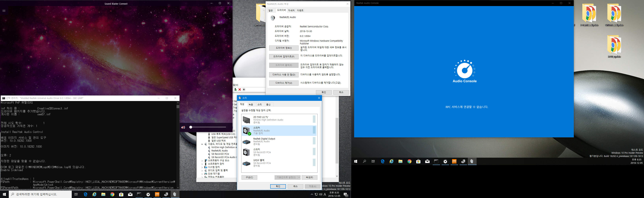Cancel the Realtek properties dialog with 취소
The height and width of the screenshot is (198, 644).
click(x=341, y=92)
